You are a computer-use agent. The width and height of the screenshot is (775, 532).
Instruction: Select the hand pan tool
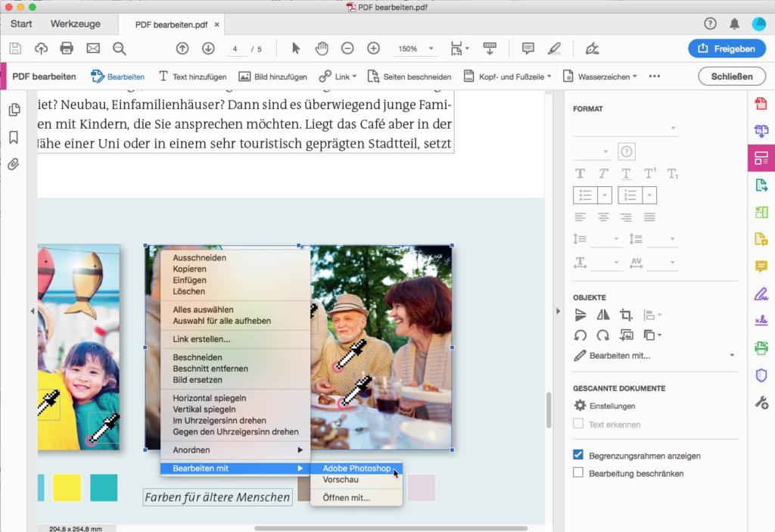coord(322,48)
